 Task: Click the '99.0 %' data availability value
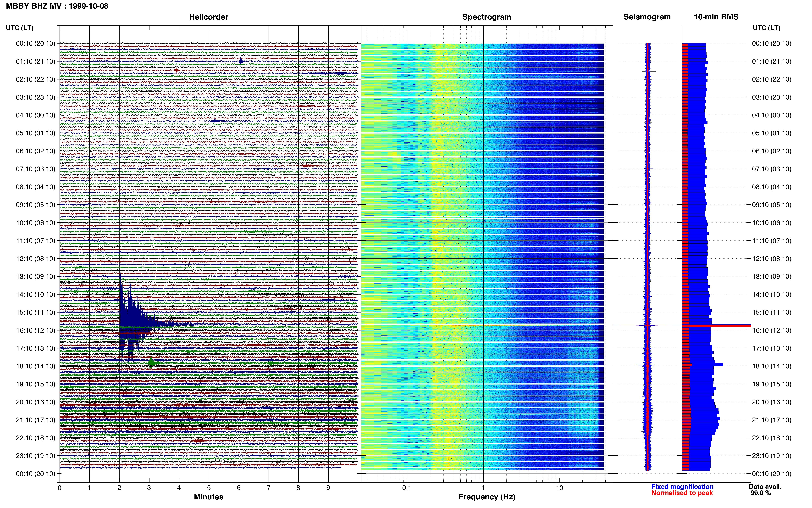click(x=761, y=493)
